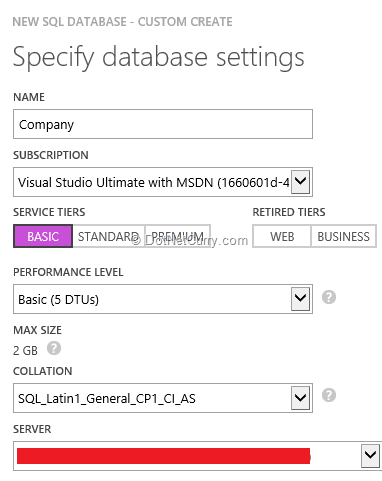Pick the Web retired tier
The width and height of the screenshot is (382, 481).
(x=282, y=236)
